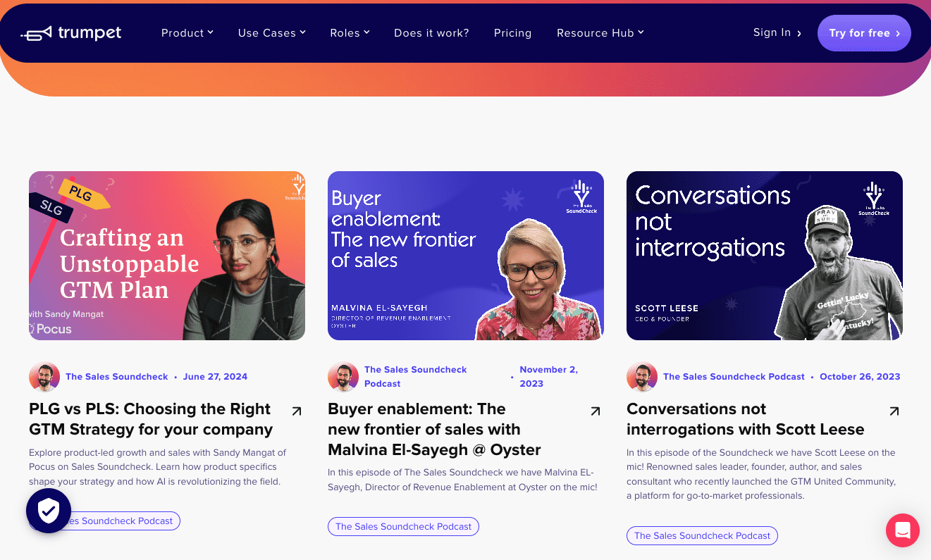931x560 pixels.
Task: Open the 'Does it work?' nav item
Action: point(431,33)
